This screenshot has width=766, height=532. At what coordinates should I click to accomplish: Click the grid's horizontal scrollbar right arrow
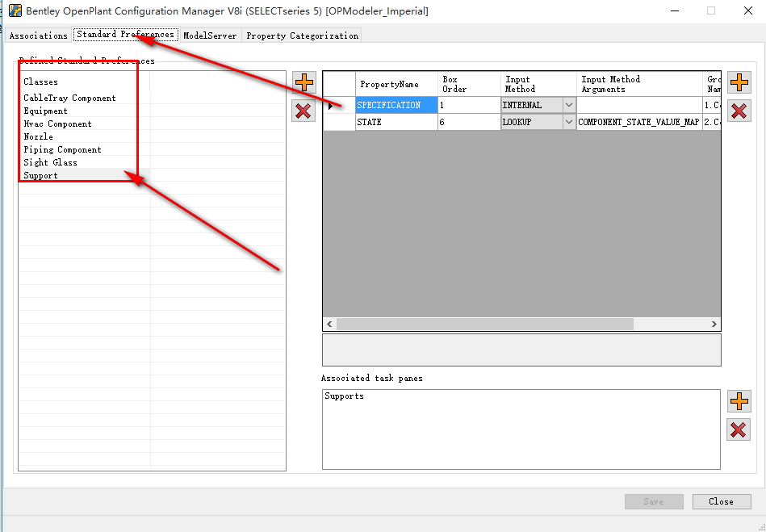click(714, 324)
